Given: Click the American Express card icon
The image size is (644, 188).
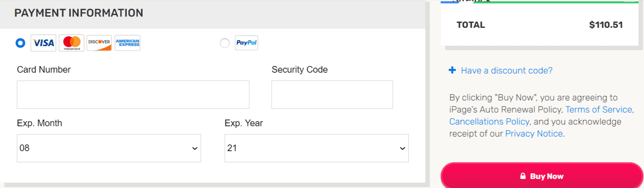Looking at the screenshot, I should (127, 43).
